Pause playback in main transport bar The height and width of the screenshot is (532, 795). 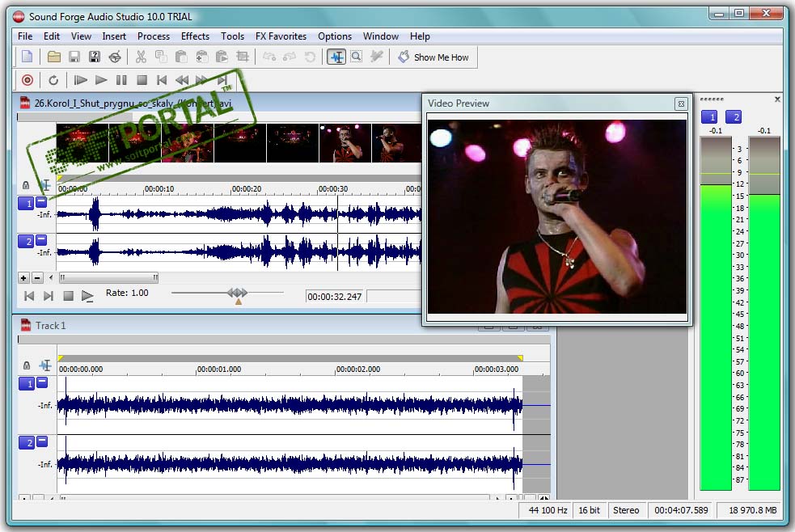pyautogui.click(x=121, y=80)
